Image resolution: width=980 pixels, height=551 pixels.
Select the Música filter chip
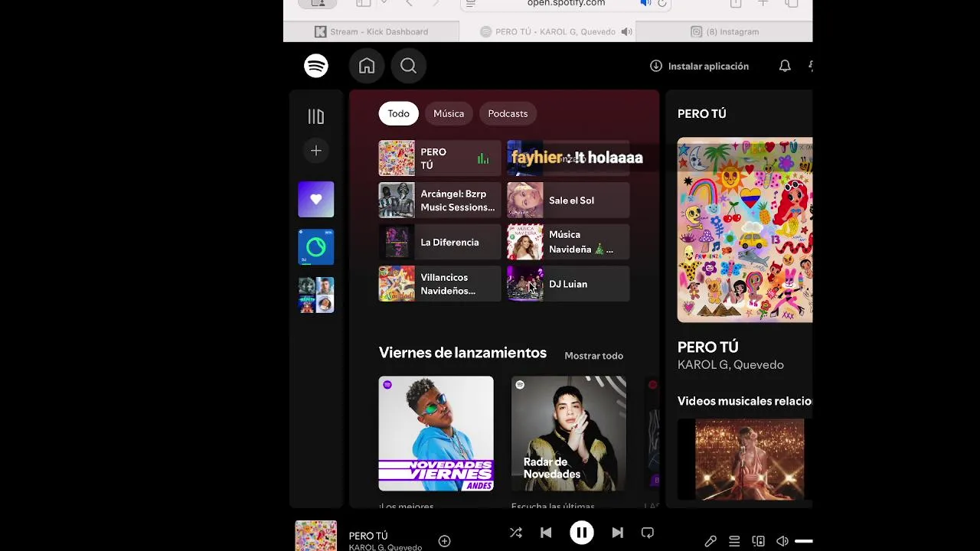point(449,113)
